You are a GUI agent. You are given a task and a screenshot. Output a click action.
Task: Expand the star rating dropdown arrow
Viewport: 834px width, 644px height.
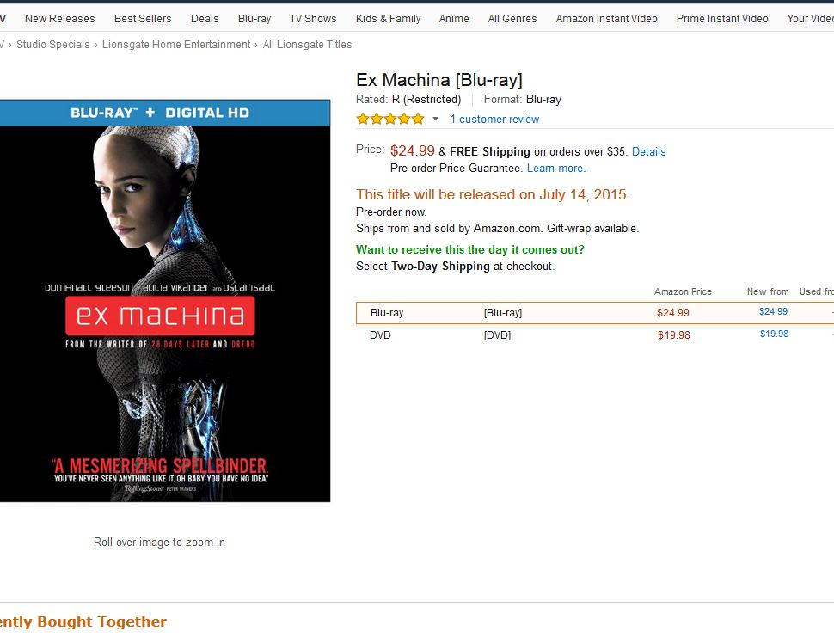[x=435, y=119]
